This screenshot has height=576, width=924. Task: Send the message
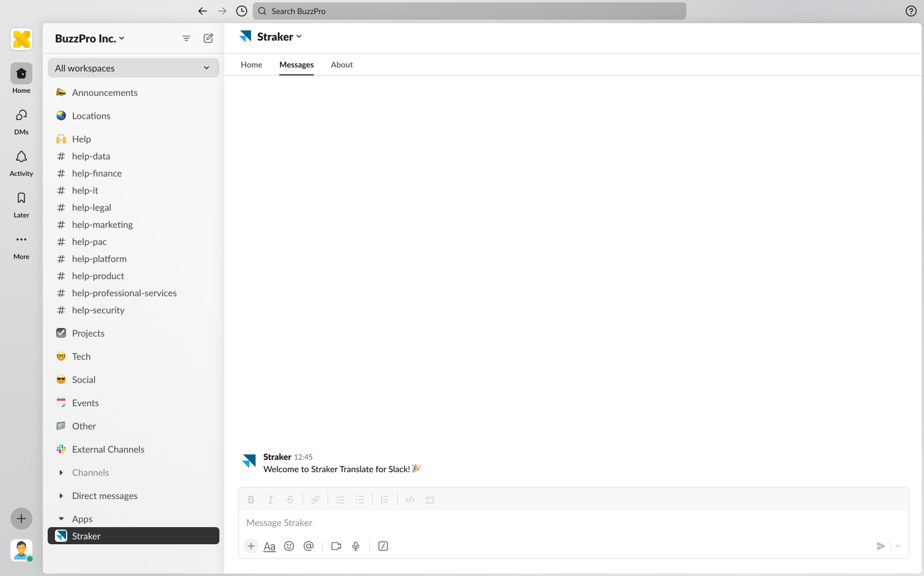click(881, 546)
